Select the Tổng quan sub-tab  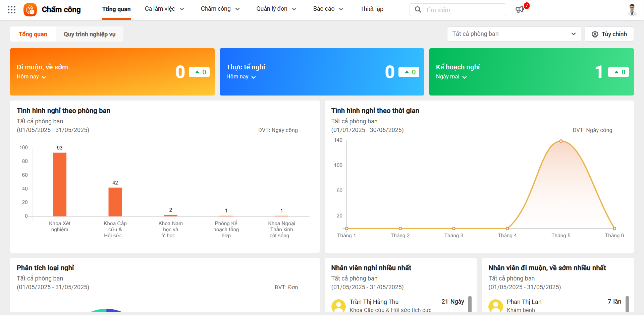coord(33,34)
